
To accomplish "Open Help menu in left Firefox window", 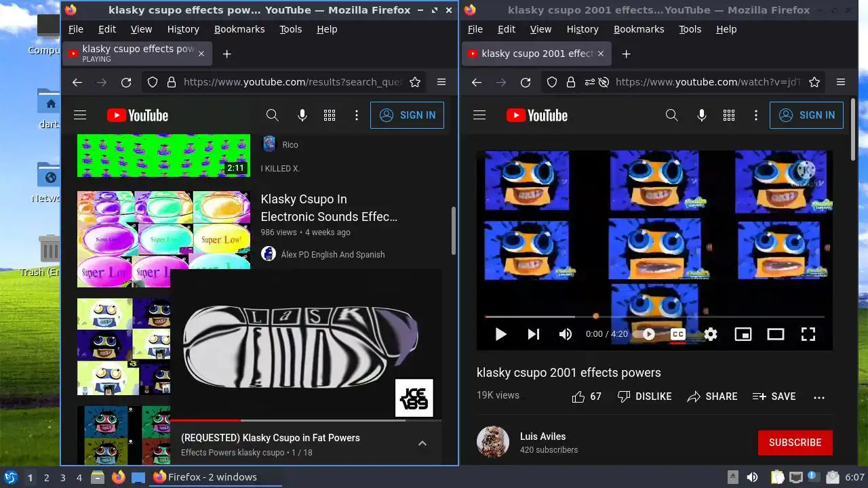I will [327, 29].
